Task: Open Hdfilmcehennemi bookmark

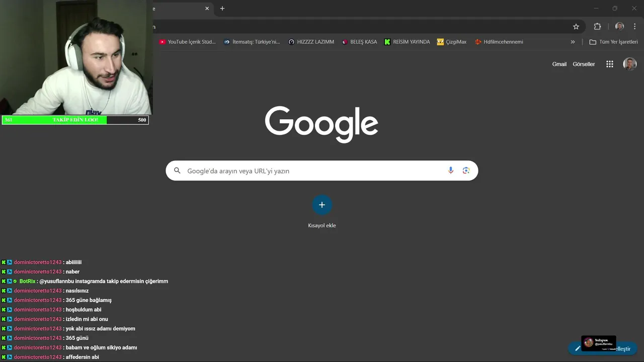Action: click(499, 42)
